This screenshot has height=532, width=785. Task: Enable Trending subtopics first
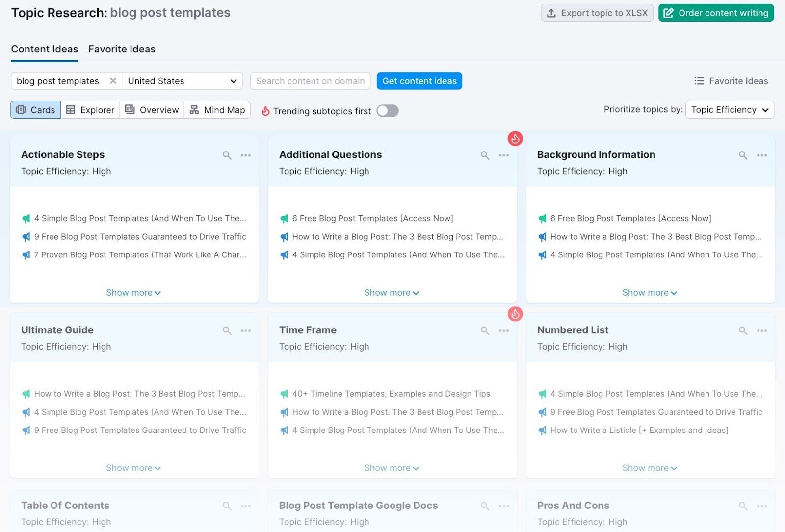(387, 111)
